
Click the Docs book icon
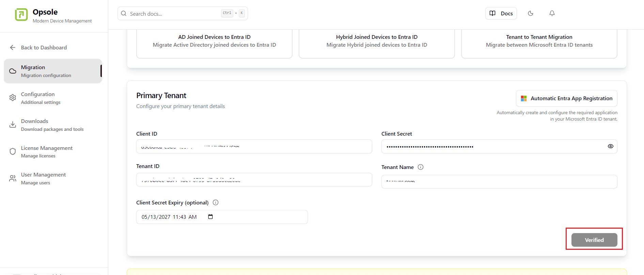pos(492,13)
